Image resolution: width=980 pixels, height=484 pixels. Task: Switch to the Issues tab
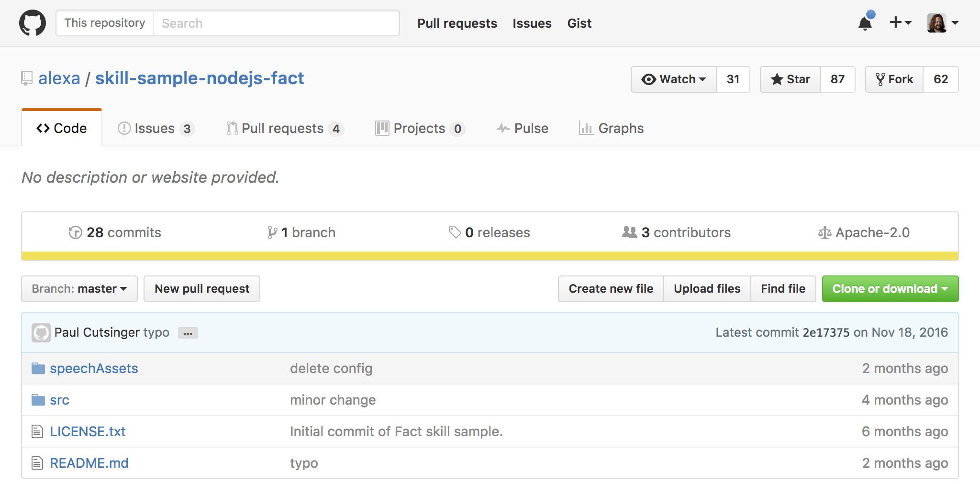pyautogui.click(x=156, y=128)
